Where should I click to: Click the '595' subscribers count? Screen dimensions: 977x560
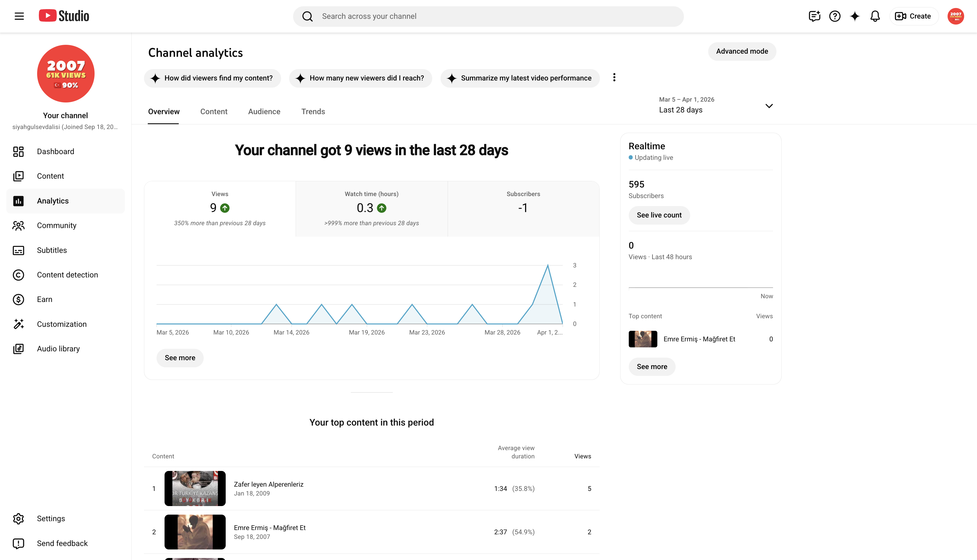(636, 184)
